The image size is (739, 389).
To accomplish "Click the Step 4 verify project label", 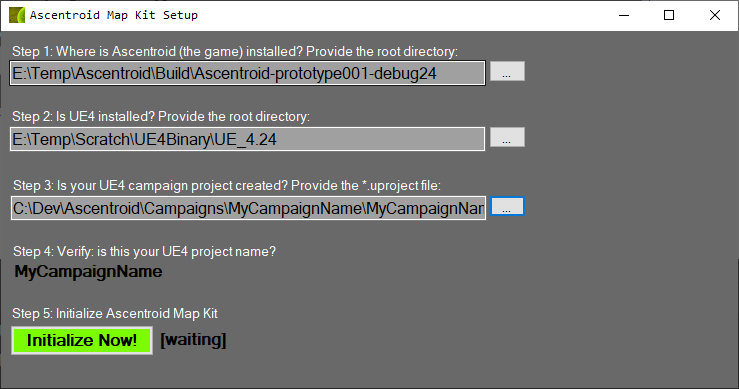I will (144, 252).
